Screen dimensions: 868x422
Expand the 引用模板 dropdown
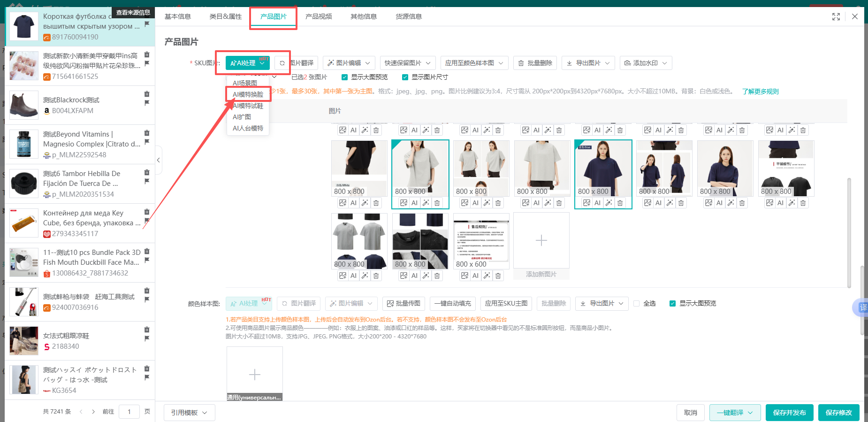pos(189,413)
